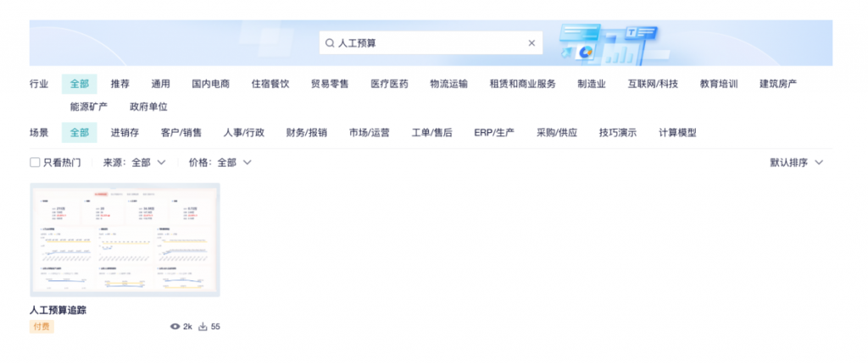The width and height of the screenshot is (868, 364).
Task: Select 租赁和商业服务 industry filter
Action: click(x=522, y=84)
